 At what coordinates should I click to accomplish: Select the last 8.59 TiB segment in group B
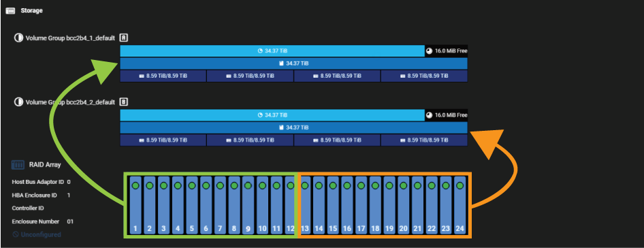tap(424, 140)
